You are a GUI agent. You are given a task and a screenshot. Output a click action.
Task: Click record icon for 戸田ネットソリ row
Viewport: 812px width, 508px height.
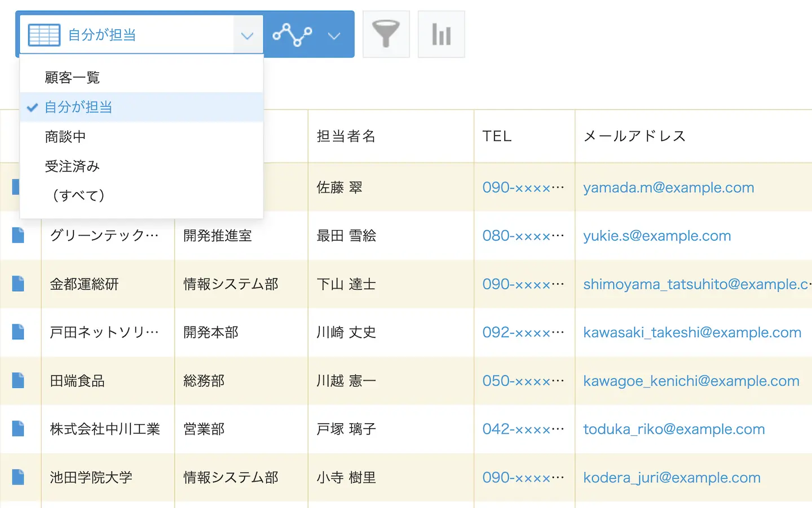pyautogui.click(x=18, y=332)
